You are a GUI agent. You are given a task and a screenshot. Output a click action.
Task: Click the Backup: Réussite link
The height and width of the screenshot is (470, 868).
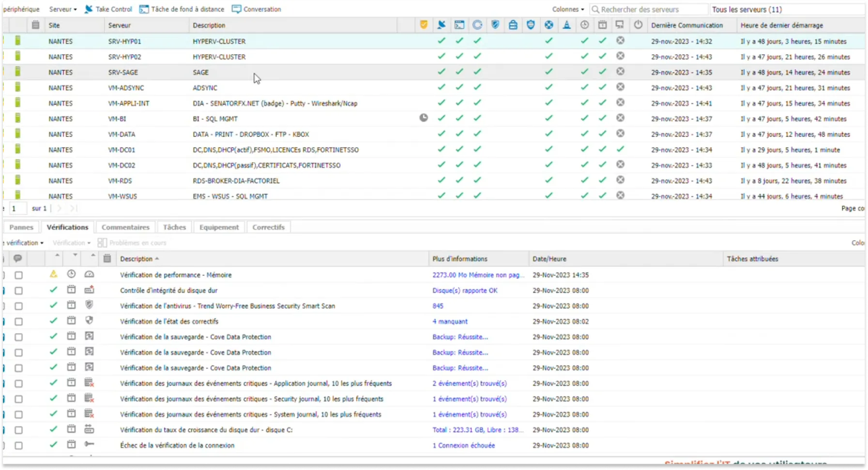point(460,337)
